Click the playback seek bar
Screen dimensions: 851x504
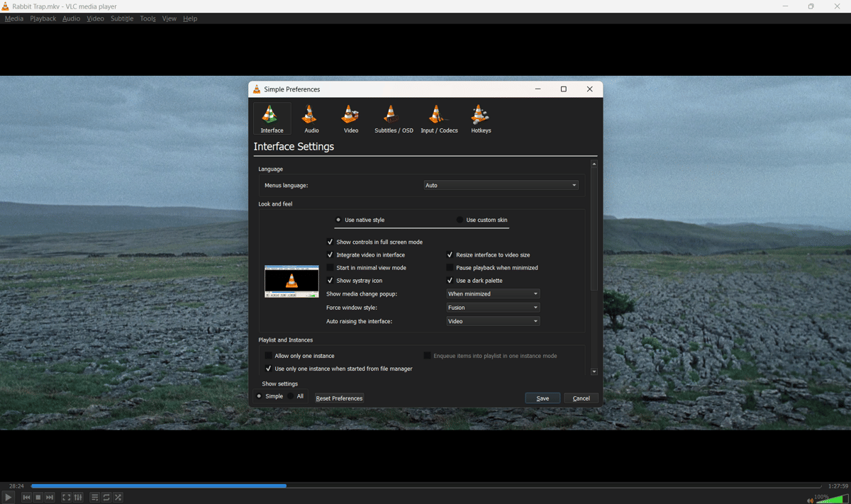425,486
